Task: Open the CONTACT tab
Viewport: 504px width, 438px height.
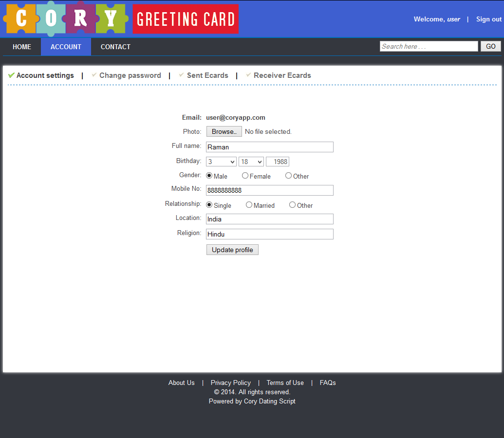Action: tap(115, 46)
